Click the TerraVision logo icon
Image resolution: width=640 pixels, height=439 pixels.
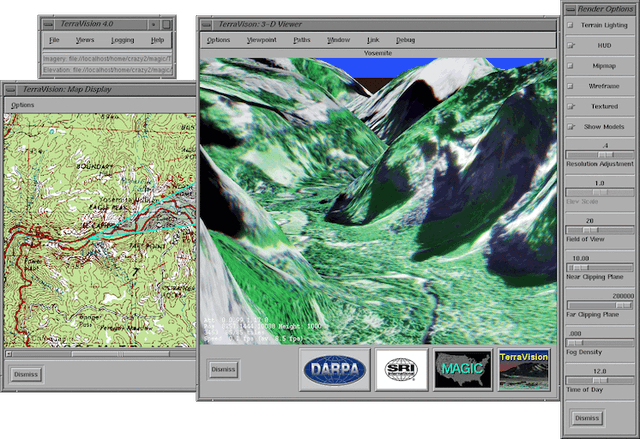(x=524, y=369)
